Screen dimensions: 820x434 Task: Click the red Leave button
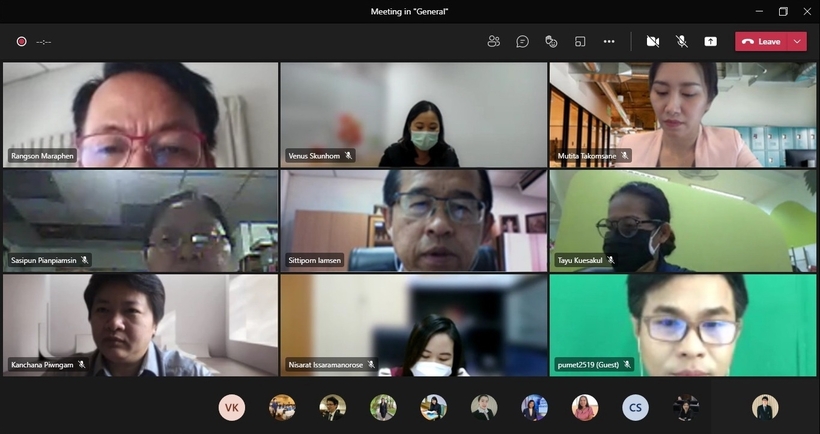coord(761,41)
